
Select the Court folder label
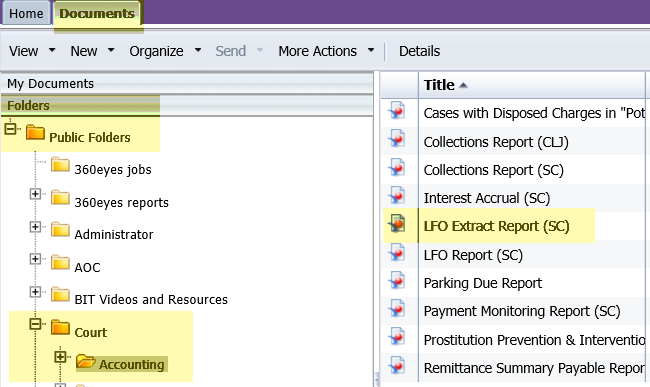pyautogui.click(x=90, y=332)
